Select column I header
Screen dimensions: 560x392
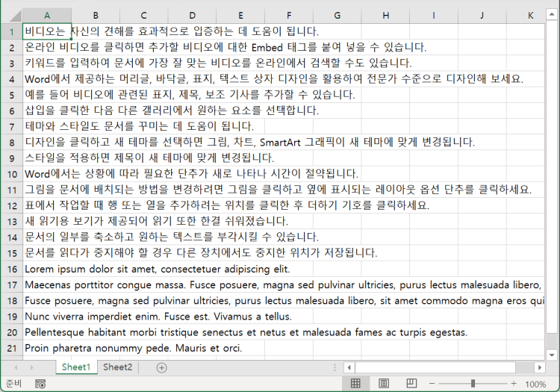pyautogui.click(x=434, y=16)
